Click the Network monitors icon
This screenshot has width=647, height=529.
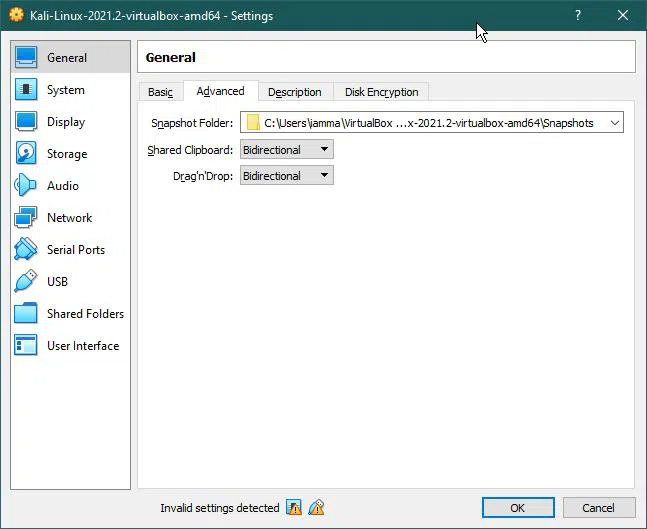[x=26, y=217]
